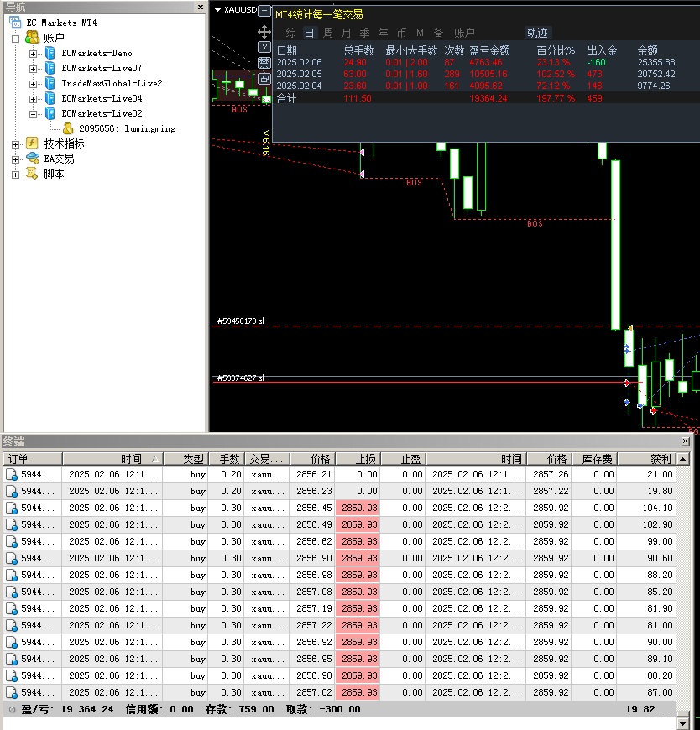
Task: Expand the EA交易 node
Action: [x=15, y=159]
